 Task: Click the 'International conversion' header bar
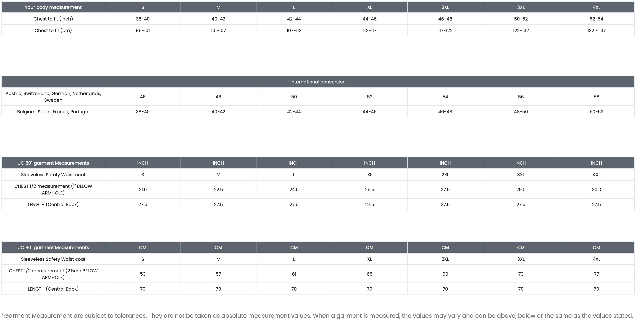pos(318,82)
